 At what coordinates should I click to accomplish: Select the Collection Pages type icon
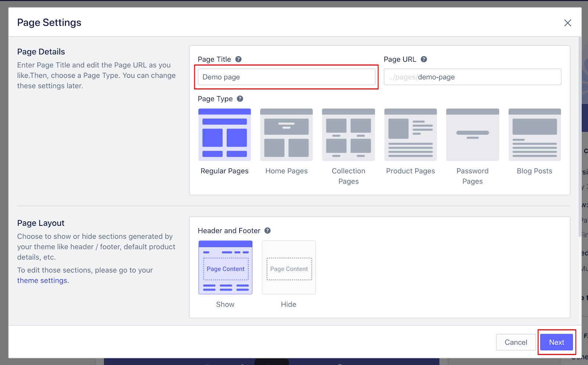[348, 134]
